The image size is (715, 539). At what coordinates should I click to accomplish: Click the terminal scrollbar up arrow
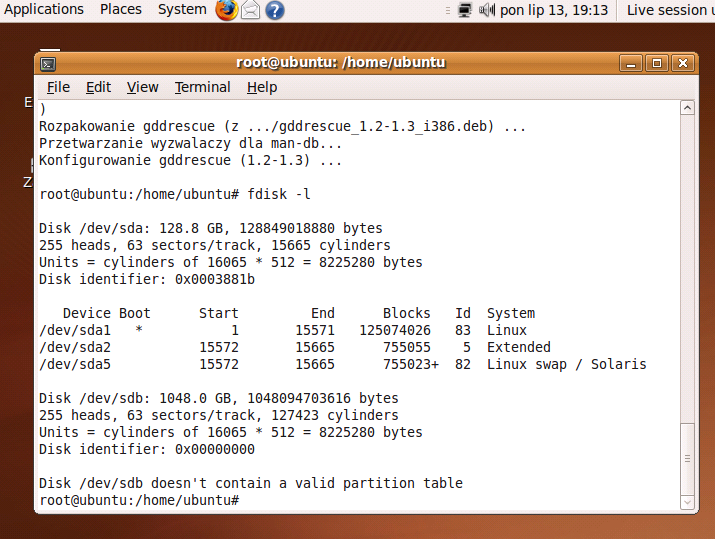point(688,108)
